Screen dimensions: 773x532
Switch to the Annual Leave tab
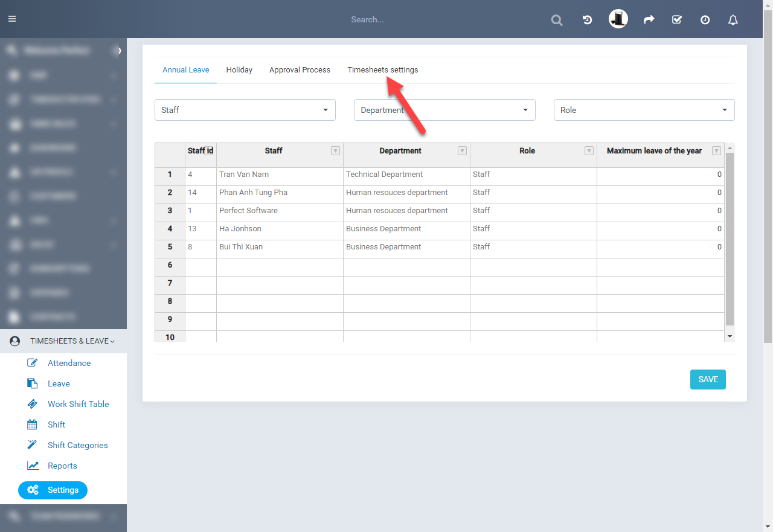point(186,70)
